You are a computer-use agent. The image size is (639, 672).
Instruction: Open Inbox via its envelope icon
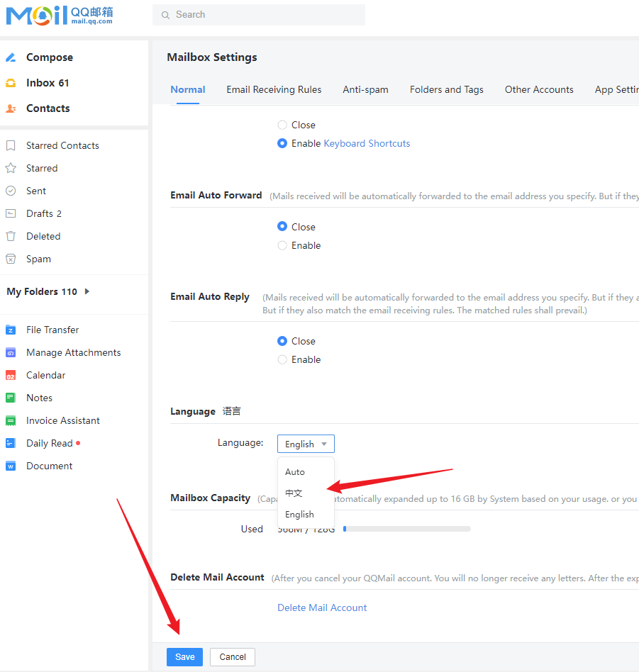tap(11, 83)
